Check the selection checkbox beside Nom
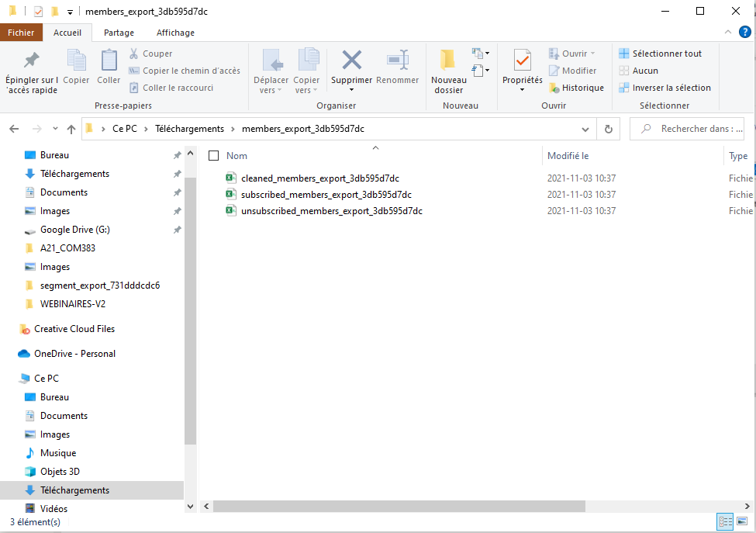The height and width of the screenshot is (533, 756). [212, 155]
